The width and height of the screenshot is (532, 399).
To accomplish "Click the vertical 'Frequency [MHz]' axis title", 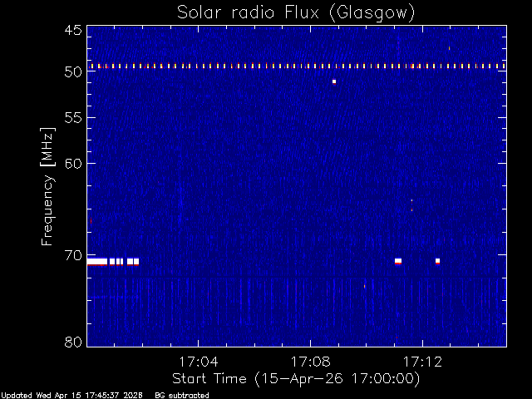I will tap(47, 186).
